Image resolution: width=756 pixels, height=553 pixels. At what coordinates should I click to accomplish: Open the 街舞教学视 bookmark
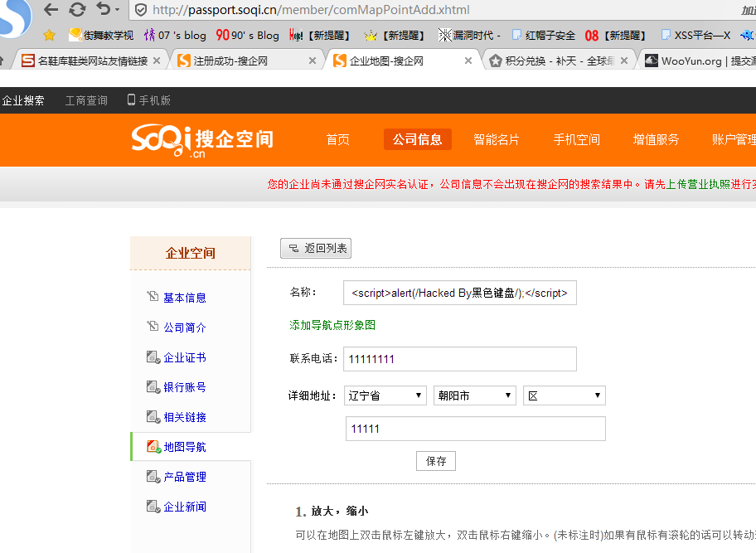[x=101, y=35]
